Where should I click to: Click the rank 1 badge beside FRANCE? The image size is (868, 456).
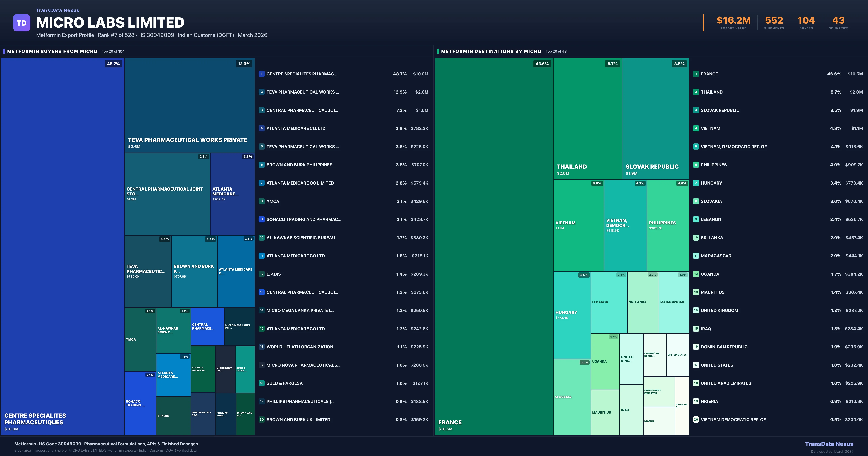pos(695,74)
